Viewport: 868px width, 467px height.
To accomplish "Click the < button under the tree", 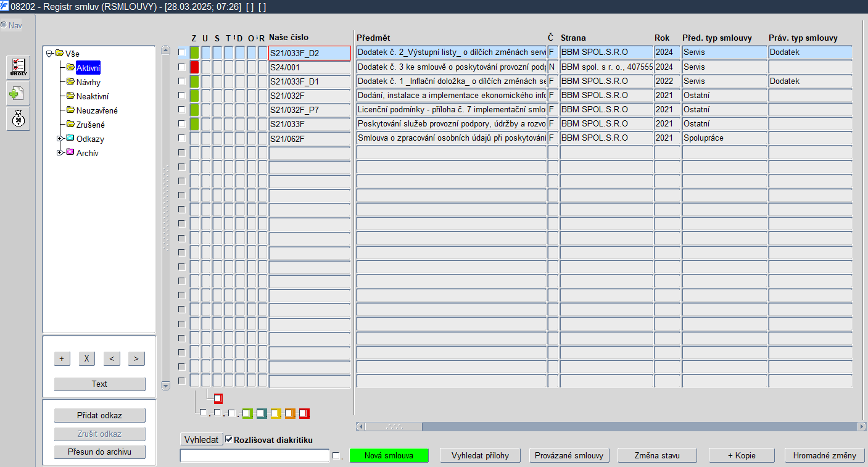I will 112,358.
